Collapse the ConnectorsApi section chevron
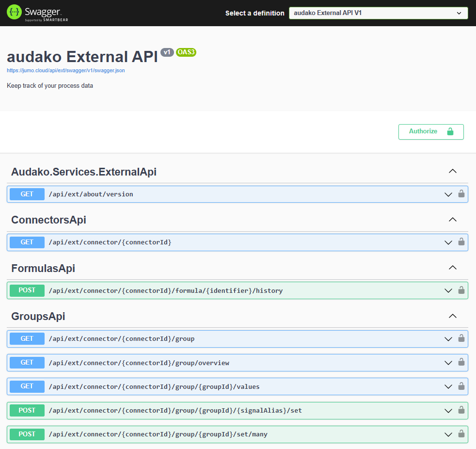This screenshot has width=476, height=449. (453, 219)
